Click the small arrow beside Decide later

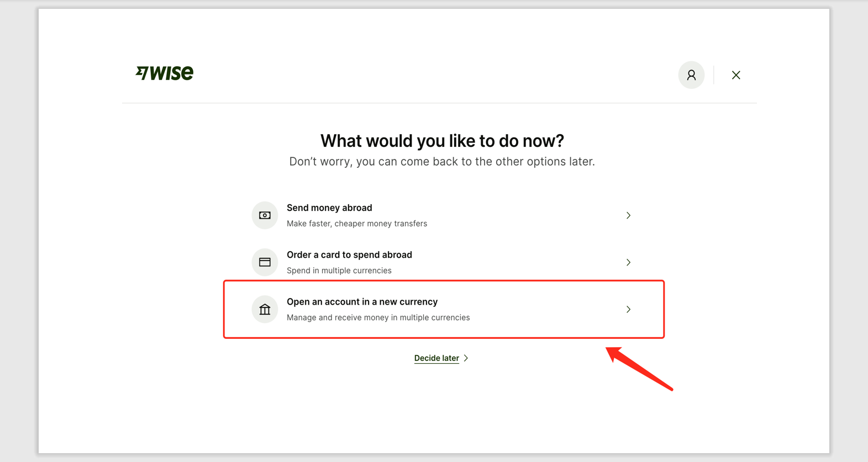pyautogui.click(x=466, y=358)
